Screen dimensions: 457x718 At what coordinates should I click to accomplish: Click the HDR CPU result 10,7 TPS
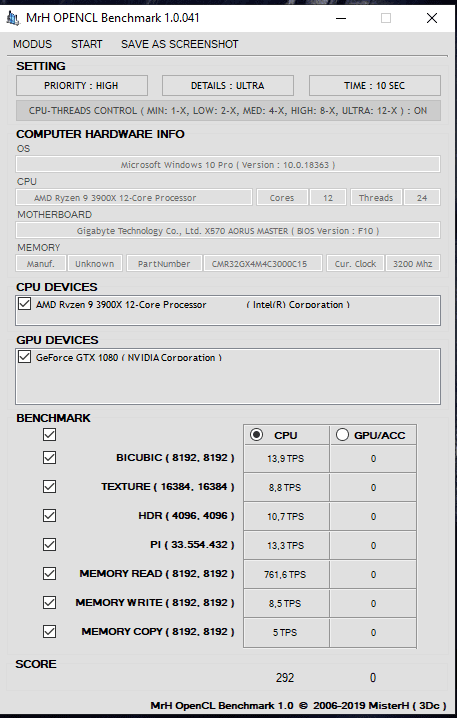point(286,517)
